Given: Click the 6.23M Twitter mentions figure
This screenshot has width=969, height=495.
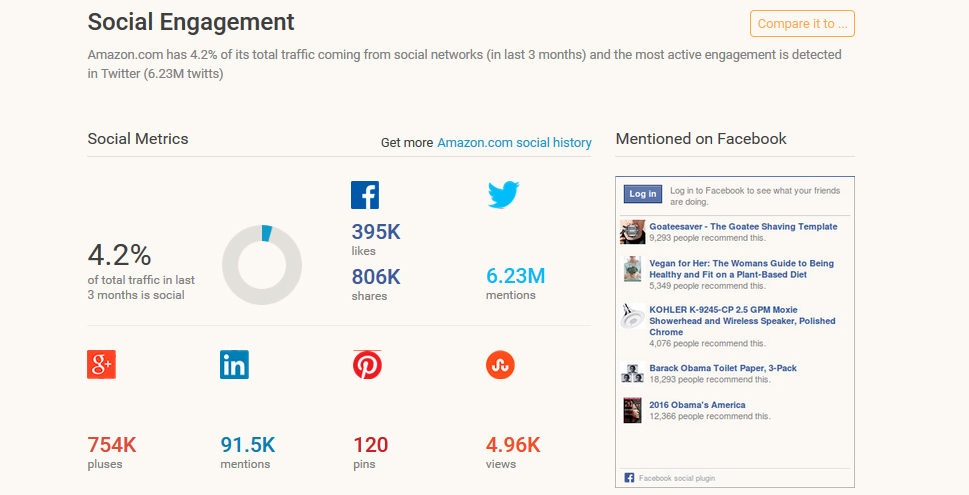Looking at the screenshot, I should point(515,276).
